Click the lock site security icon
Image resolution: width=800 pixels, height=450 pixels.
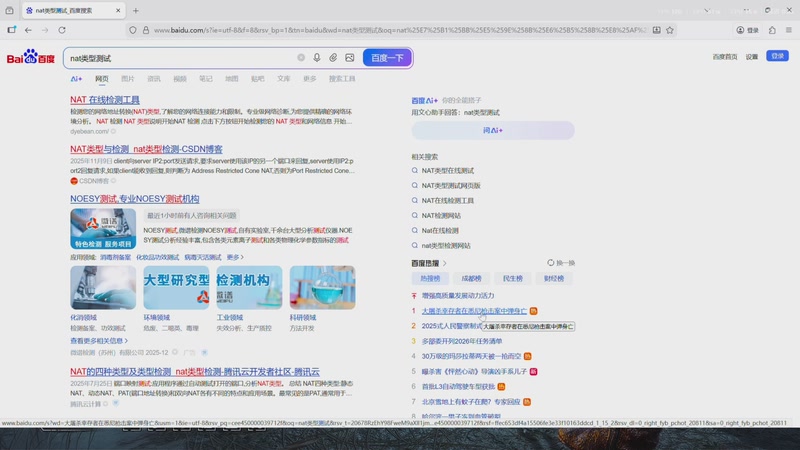point(146,30)
